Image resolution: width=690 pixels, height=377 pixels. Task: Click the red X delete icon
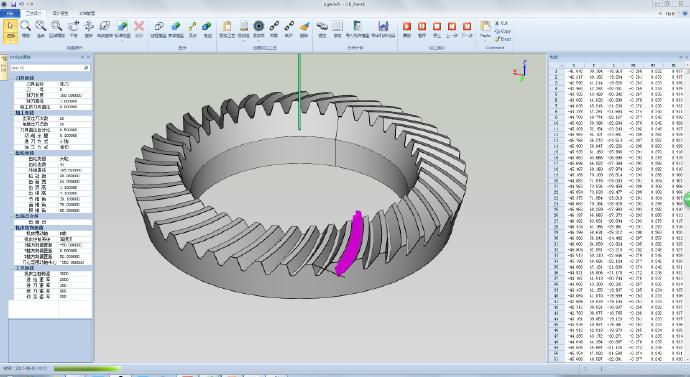point(139,26)
